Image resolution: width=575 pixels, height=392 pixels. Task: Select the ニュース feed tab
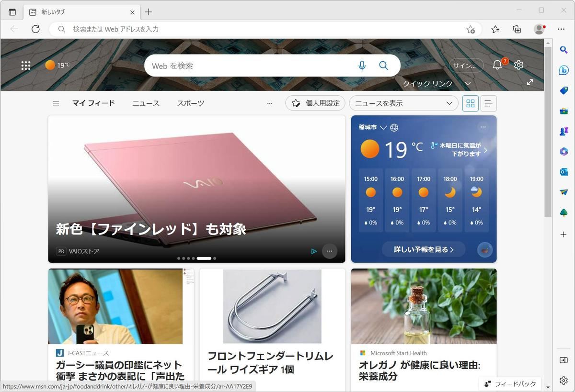(146, 103)
